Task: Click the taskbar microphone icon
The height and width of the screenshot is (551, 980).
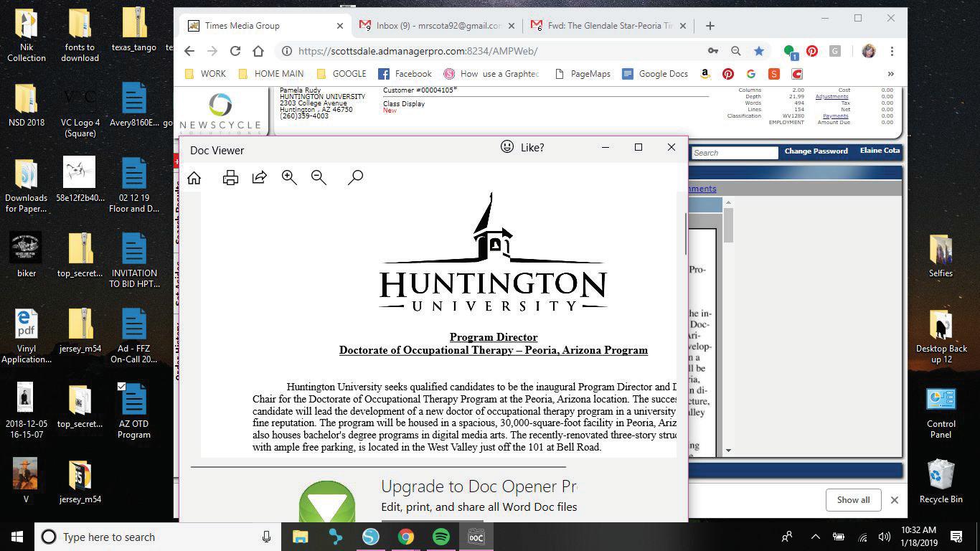Action: pos(267,537)
